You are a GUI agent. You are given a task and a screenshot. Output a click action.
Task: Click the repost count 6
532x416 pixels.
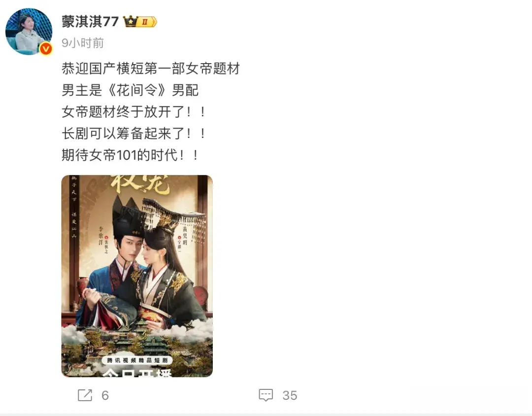click(105, 395)
